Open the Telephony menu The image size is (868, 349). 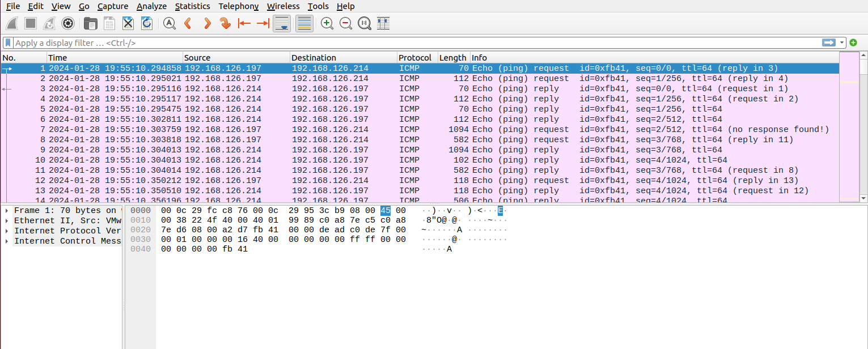click(x=238, y=6)
